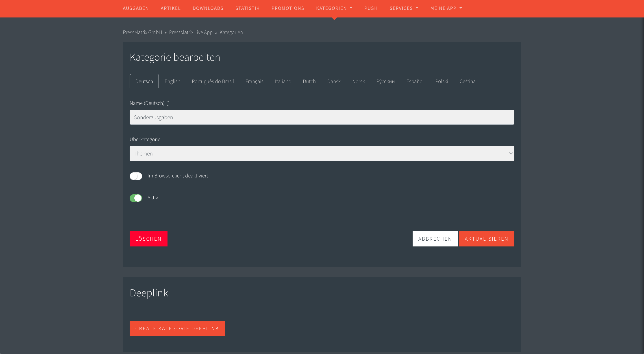The width and height of the screenshot is (644, 354).
Task: Toggle Im Browserclient deaktiviert switch
Action: click(136, 176)
